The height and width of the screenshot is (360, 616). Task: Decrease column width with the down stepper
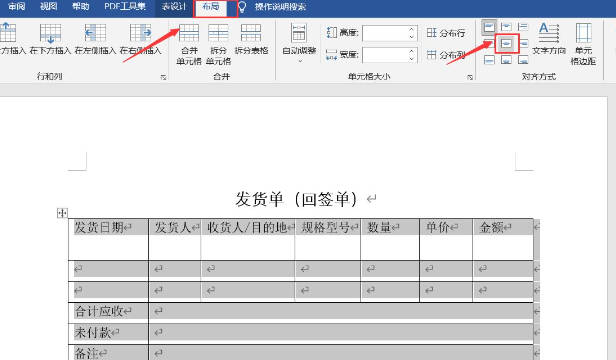pos(412,59)
